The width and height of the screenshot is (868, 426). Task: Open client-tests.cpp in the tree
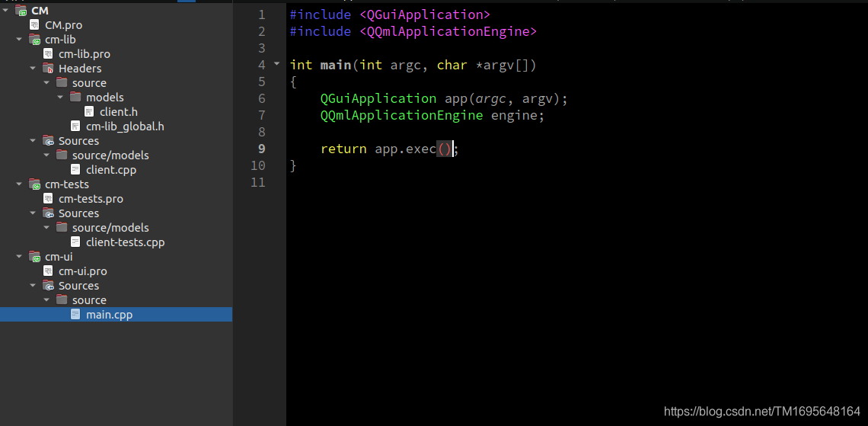pos(125,242)
